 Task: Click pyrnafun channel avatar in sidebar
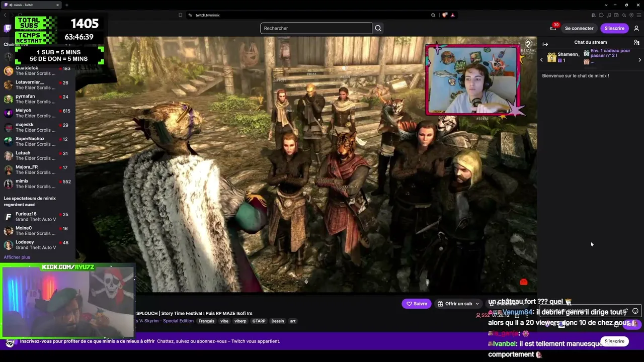[9, 99]
